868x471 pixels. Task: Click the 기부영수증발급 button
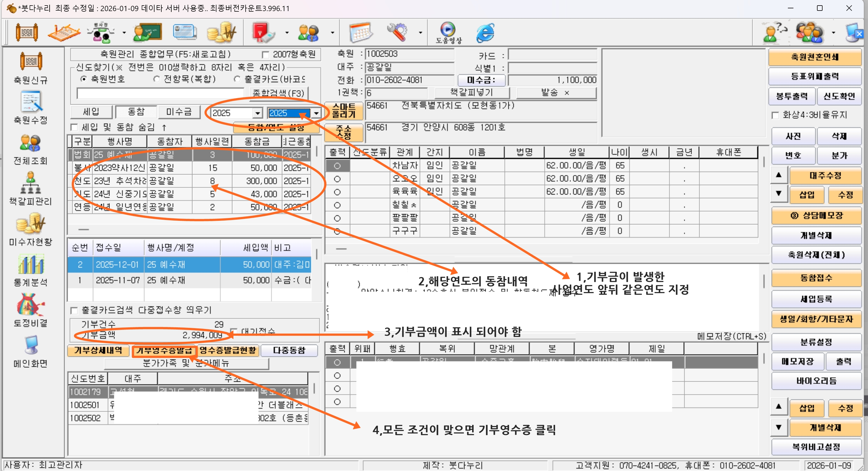163,350
